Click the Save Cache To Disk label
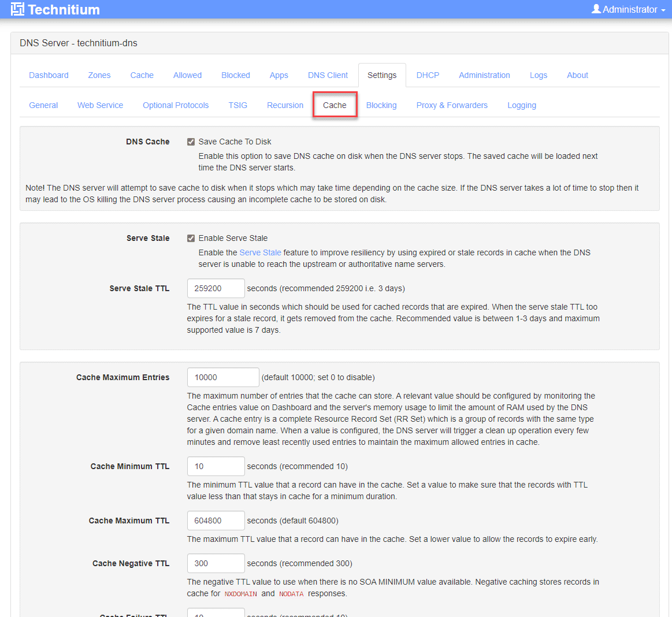This screenshot has height=617, width=672. [x=235, y=142]
